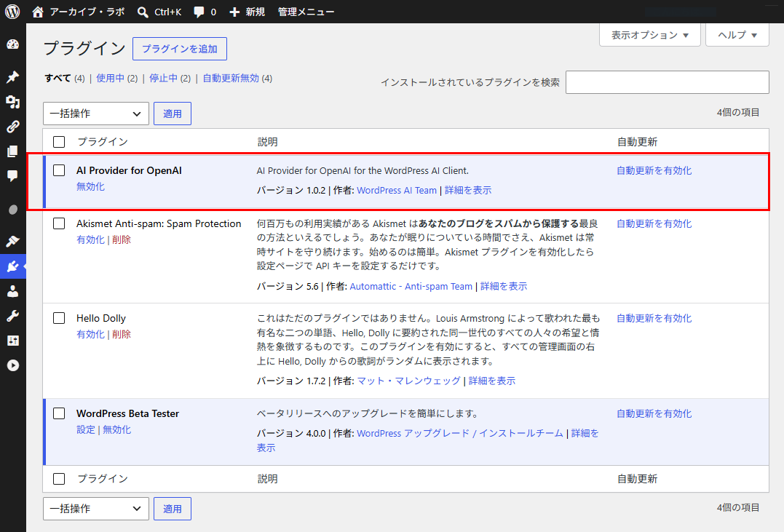Click the プラグインを追加 button
784x532 pixels.
click(x=180, y=49)
